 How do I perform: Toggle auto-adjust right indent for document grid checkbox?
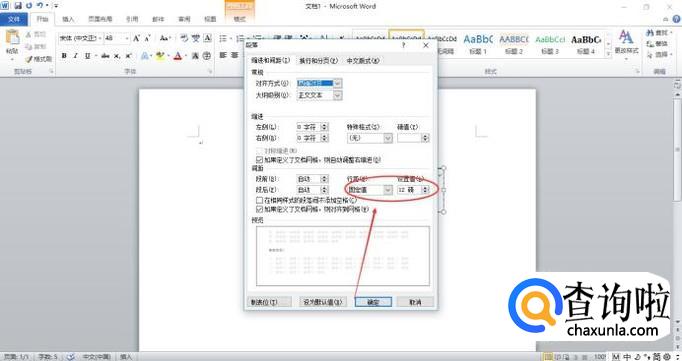coord(260,160)
